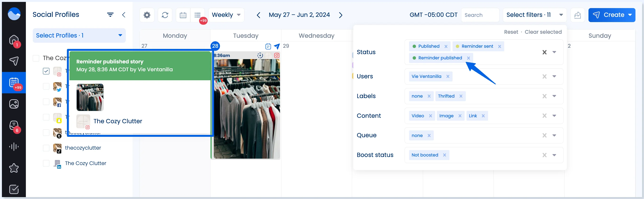Open the analytics bars icon in sidebar
This screenshot has width=644, height=199.
click(14, 147)
